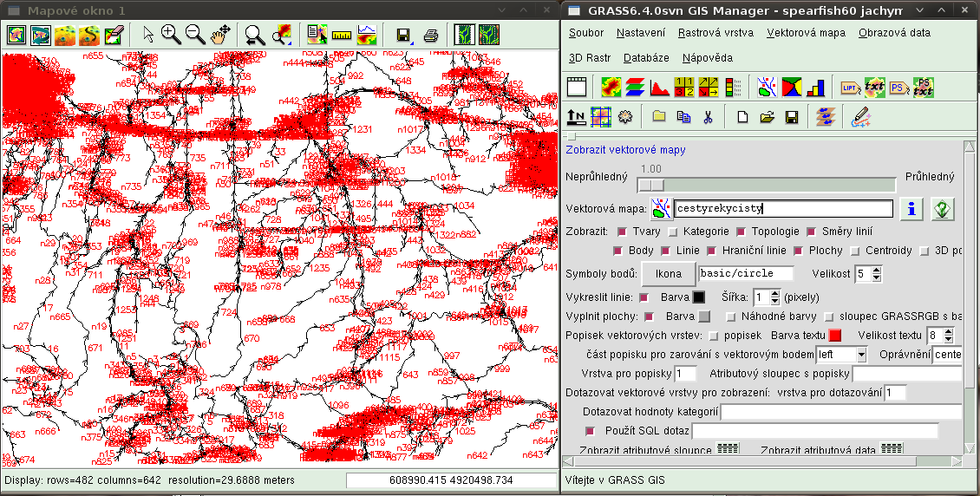Toggle the Topologie checkbox

coord(741,232)
